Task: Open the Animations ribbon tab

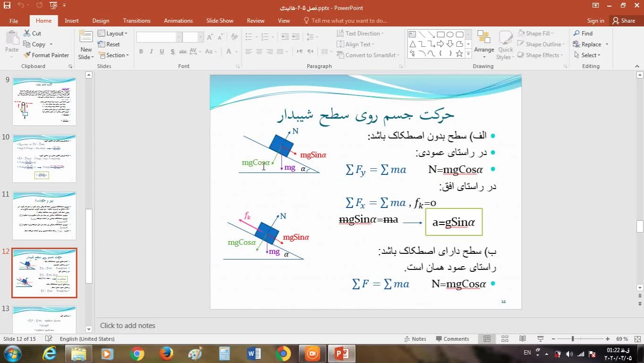Action: coord(178,21)
